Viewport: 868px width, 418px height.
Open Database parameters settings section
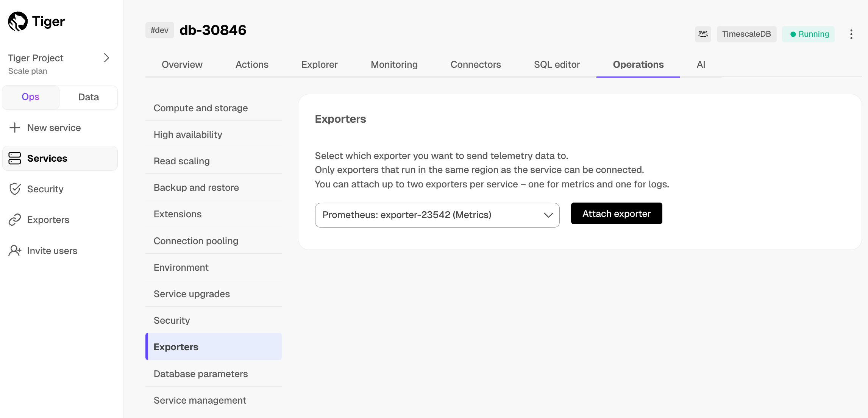coord(201,374)
